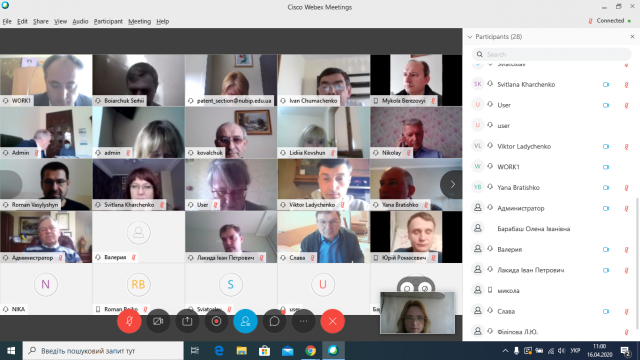Open Microsoft Store from the taskbar
Image resolution: width=640 pixels, height=360 pixels.
pos(264,351)
